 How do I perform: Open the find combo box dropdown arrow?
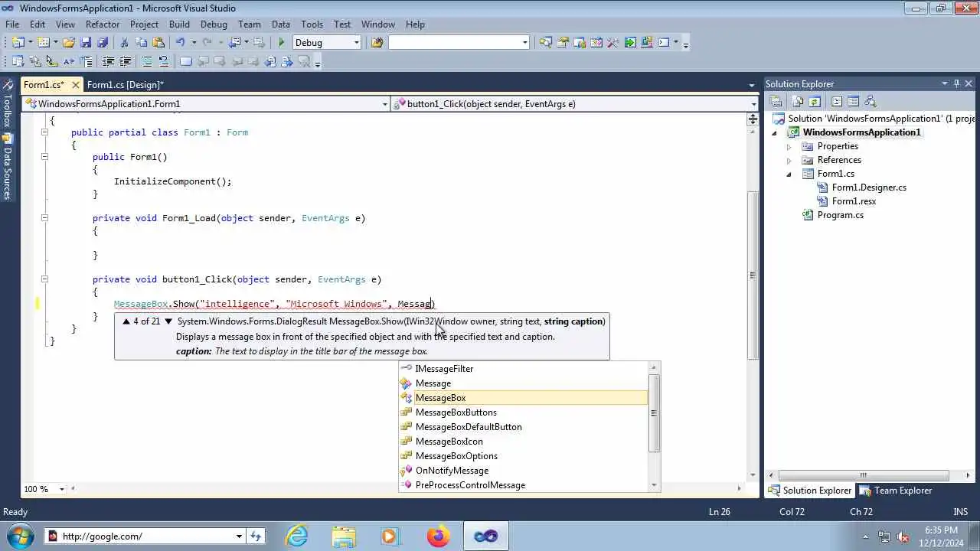pyautogui.click(x=525, y=43)
